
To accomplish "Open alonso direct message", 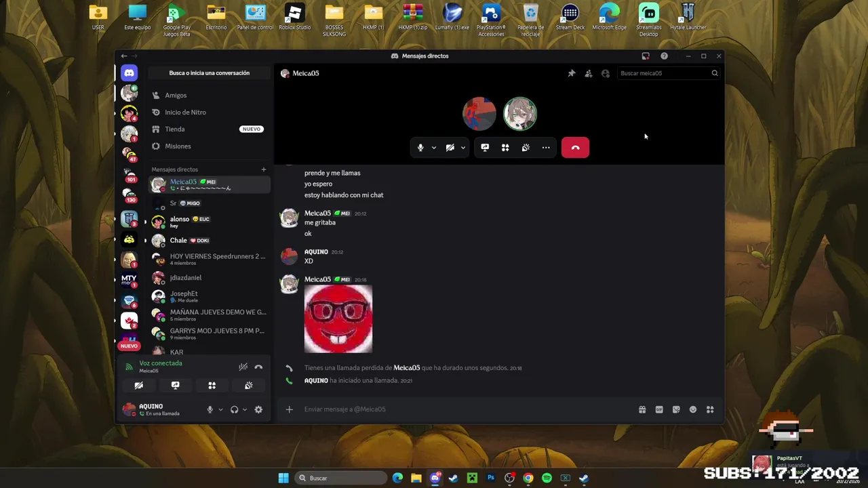I will (209, 222).
